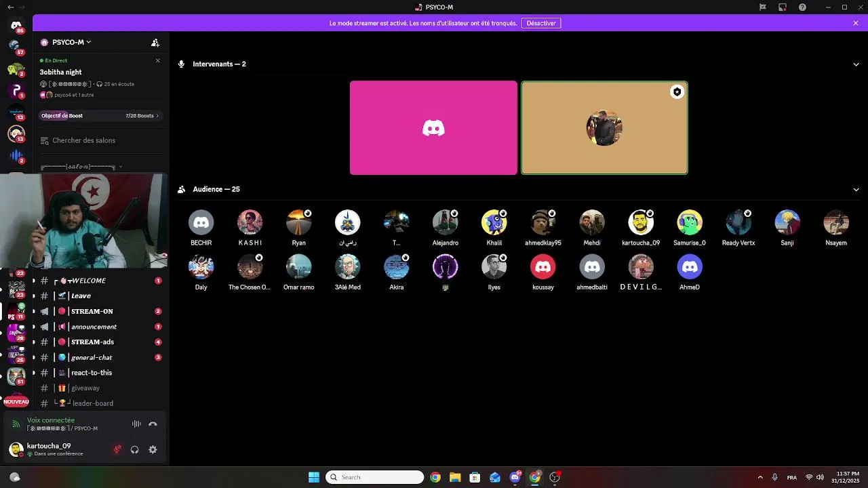Screen dimensions: 868x488
Task: Toggle the microphone mute button
Action: coord(117,449)
